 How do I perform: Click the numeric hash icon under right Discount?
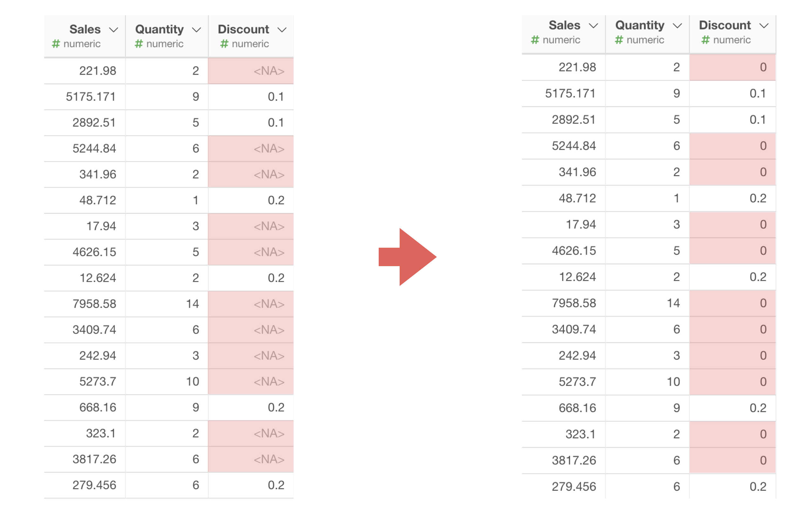(706, 40)
